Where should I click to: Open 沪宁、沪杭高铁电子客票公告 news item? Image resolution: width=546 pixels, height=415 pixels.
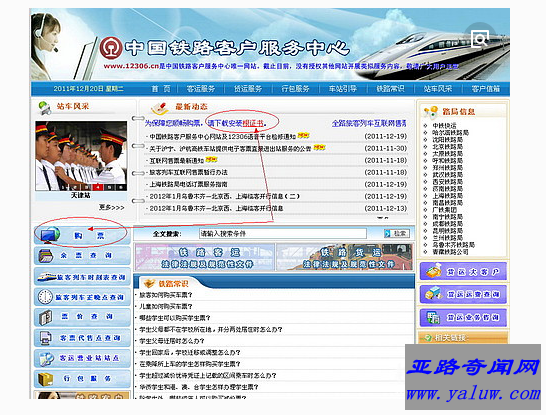[230, 149]
